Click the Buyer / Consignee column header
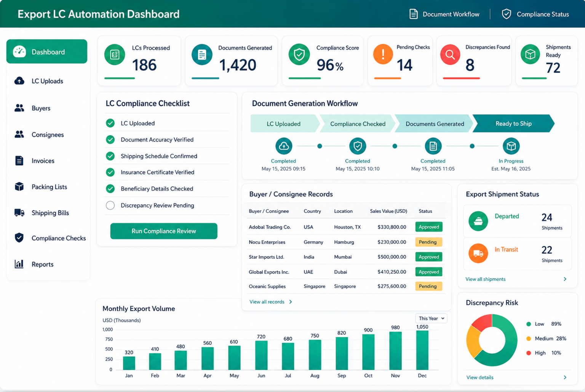 point(269,211)
